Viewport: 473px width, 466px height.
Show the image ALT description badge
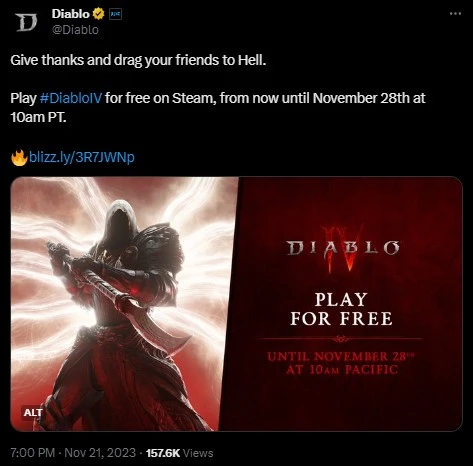point(33,412)
